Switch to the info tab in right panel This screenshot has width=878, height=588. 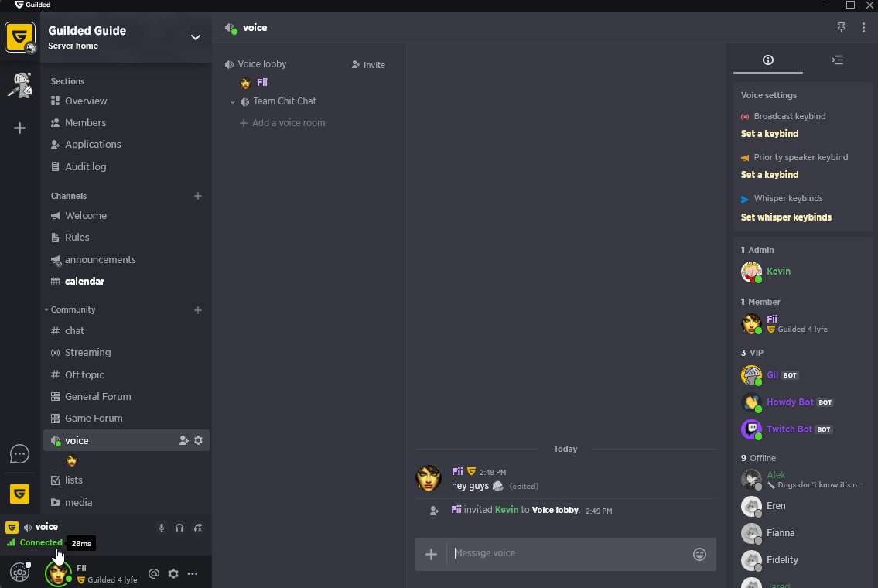coord(768,60)
